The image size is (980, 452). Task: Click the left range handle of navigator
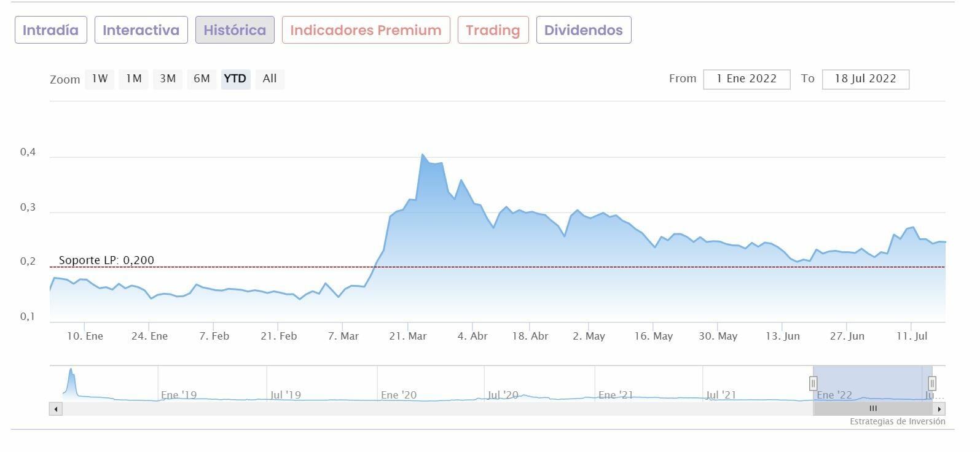click(x=813, y=384)
